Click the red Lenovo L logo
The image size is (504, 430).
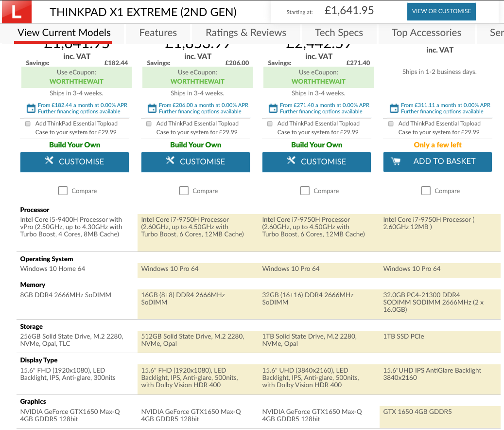17,12
